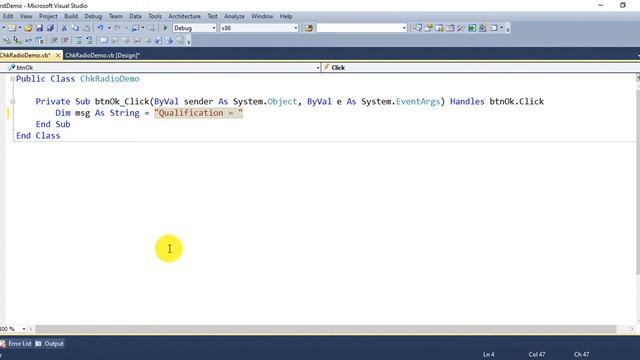The height and width of the screenshot is (360, 640).
Task: Open the Tools menu
Action: coord(155,16)
